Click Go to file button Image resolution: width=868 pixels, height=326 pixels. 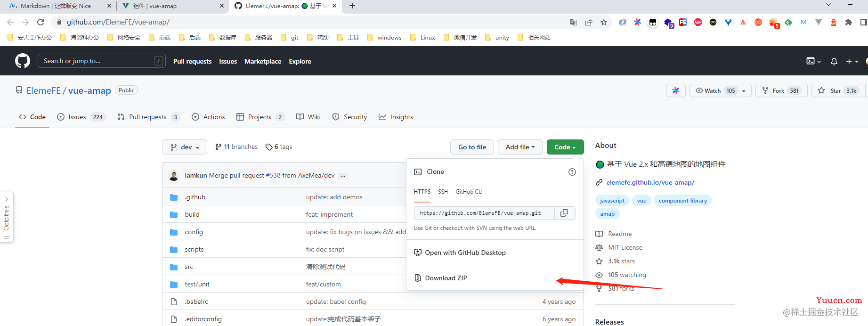tap(472, 147)
